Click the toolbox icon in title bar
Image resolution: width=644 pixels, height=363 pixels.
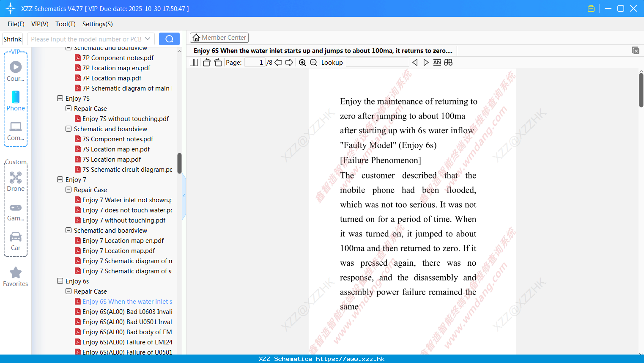pos(591,8)
